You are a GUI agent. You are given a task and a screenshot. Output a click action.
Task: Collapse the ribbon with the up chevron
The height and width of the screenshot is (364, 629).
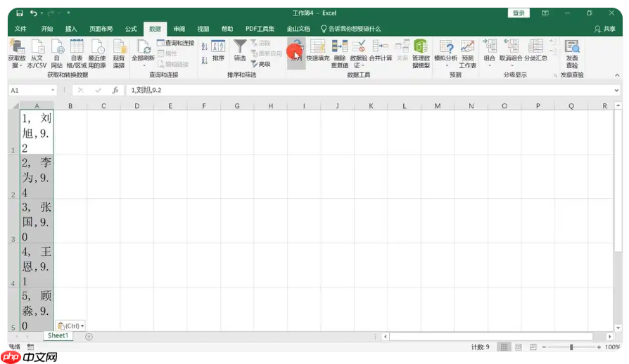pos(617,75)
